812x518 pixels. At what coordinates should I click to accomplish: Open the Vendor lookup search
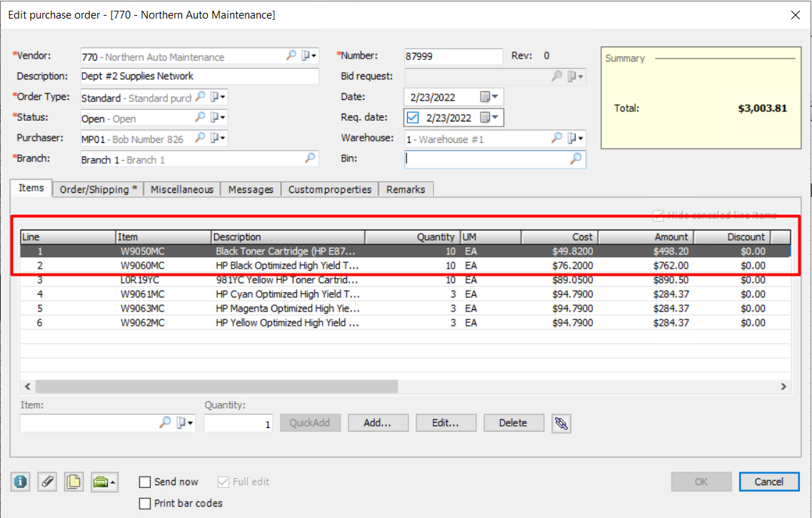point(291,56)
